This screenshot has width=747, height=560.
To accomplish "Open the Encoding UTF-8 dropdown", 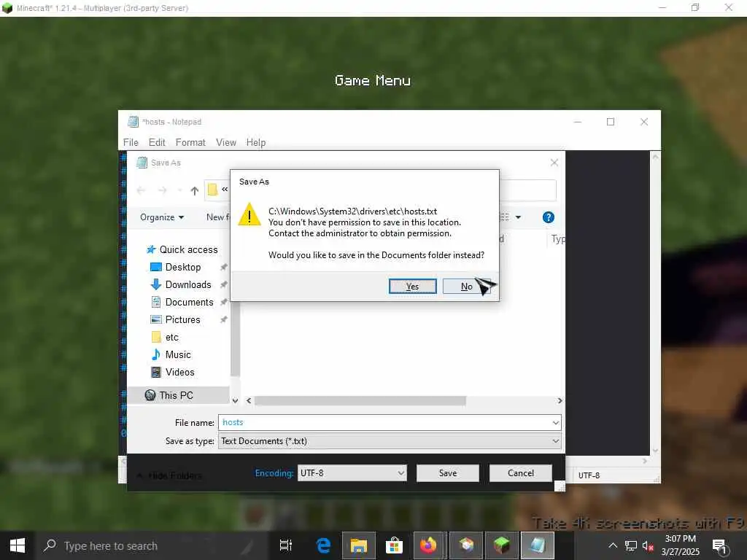I will pyautogui.click(x=352, y=472).
